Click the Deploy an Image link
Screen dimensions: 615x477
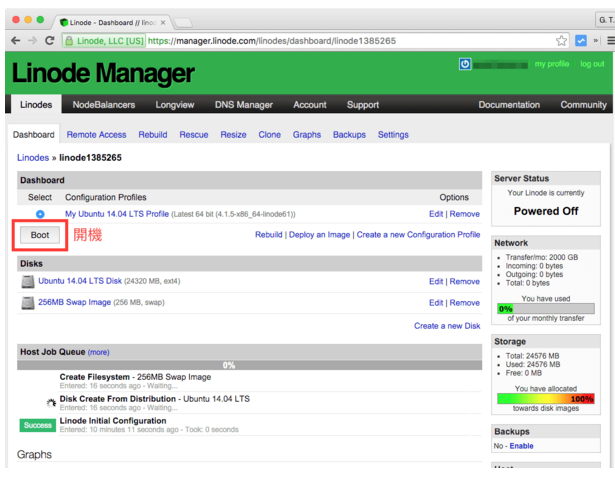[319, 235]
